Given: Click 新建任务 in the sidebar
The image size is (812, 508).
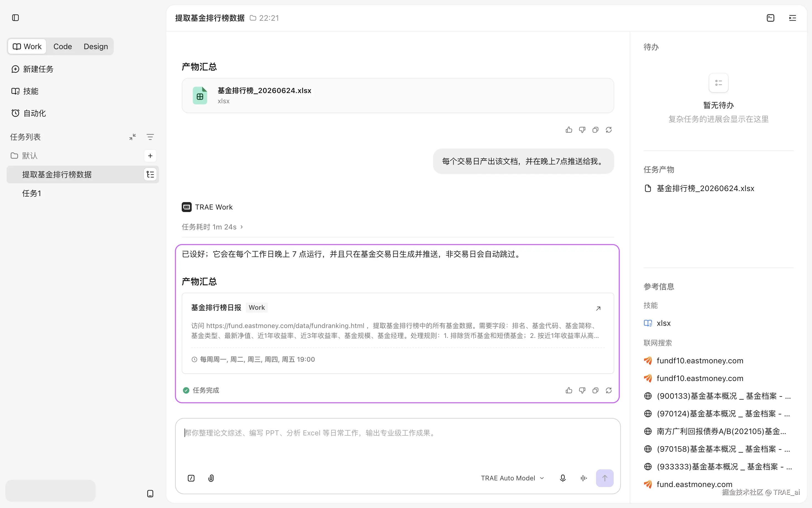Looking at the screenshot, I should click(33, 69).
